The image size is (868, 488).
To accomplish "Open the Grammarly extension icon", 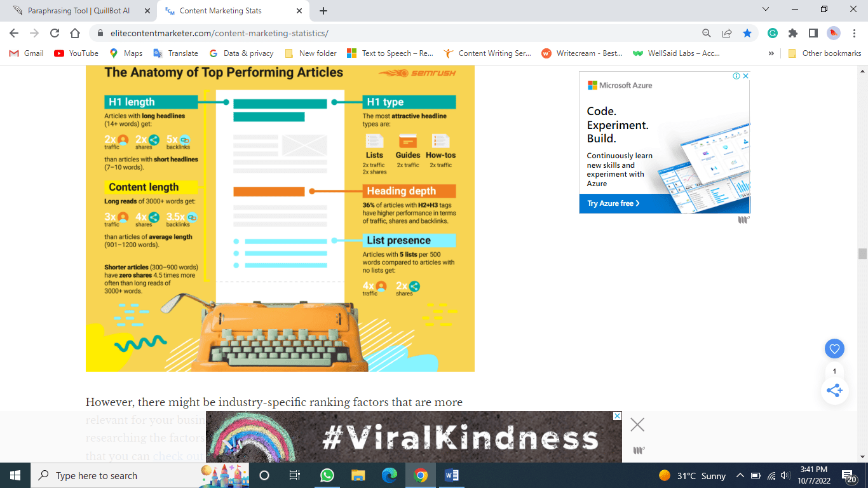I will click(x=773, y=33).
